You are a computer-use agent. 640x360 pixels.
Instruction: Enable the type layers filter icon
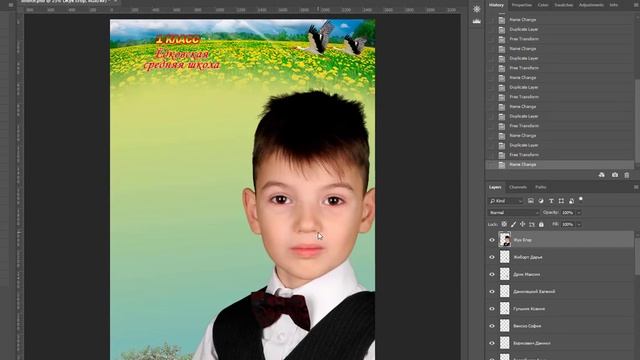point(551,201)
